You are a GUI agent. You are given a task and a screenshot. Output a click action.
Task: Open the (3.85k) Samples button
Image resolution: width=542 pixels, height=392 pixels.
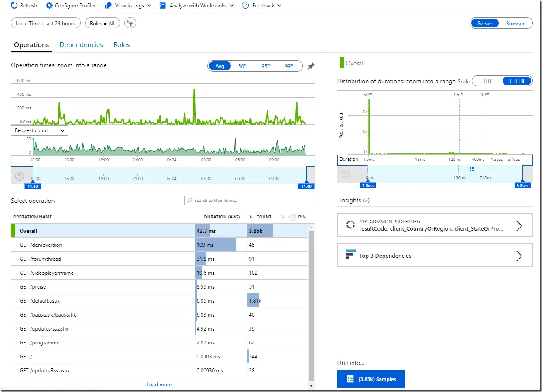(371, 379)
